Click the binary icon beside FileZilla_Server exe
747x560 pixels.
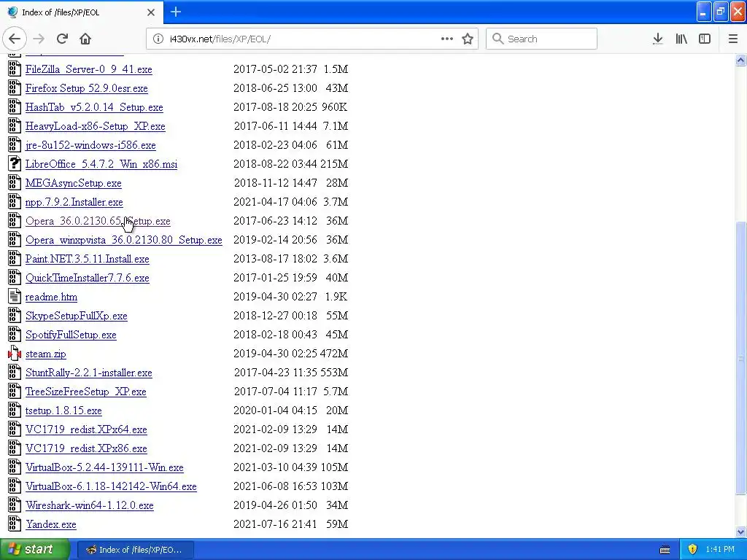point(15,69)
